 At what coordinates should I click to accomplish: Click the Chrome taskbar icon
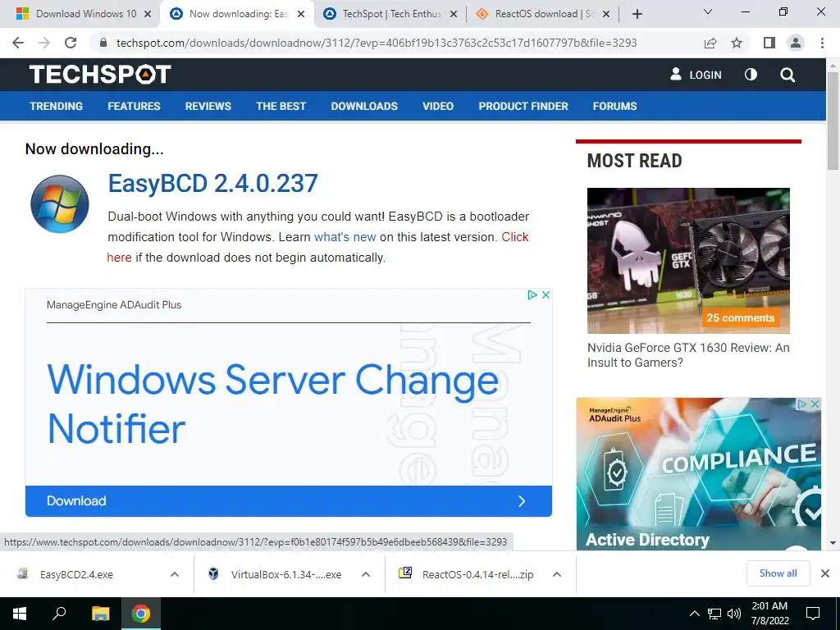click(x=141, y=614)
